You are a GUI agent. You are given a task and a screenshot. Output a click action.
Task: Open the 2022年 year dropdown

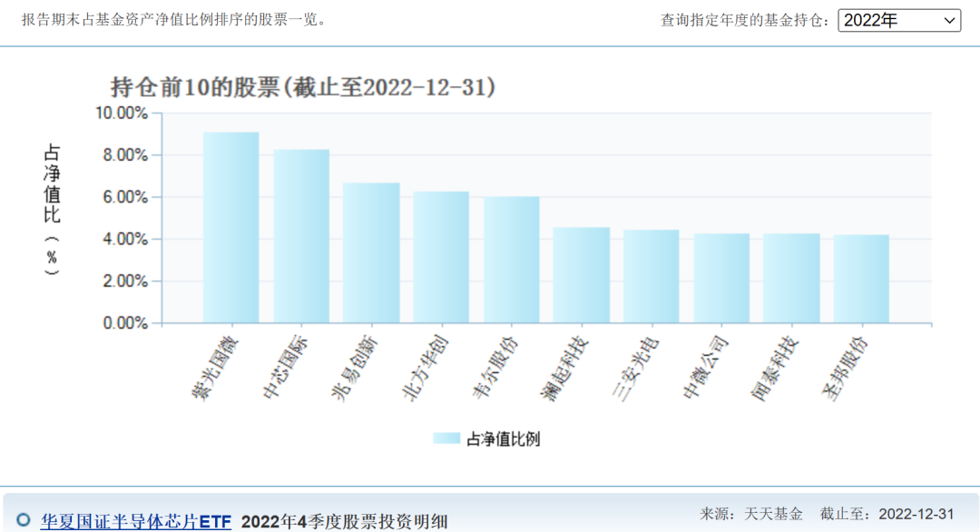point(898,20)
